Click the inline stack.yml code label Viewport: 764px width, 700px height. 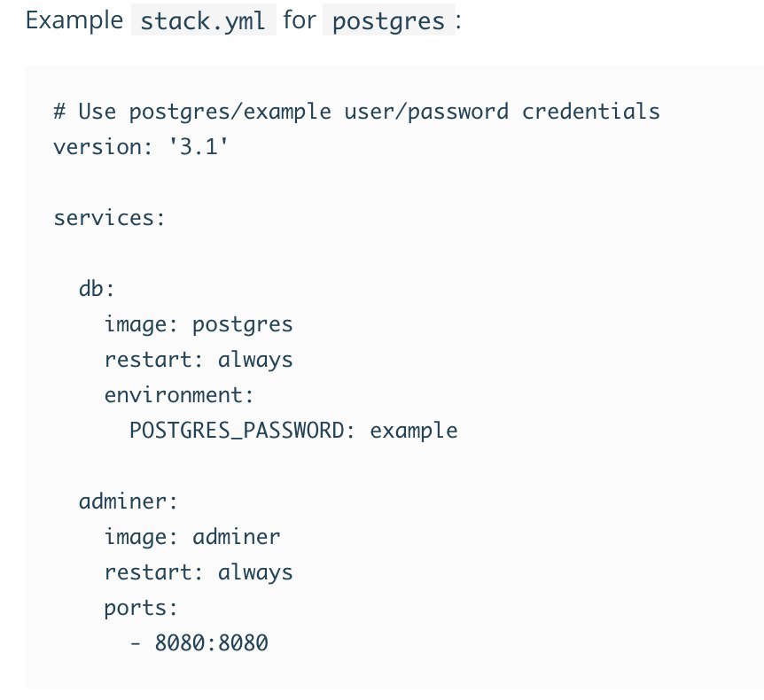coord(204,20)
